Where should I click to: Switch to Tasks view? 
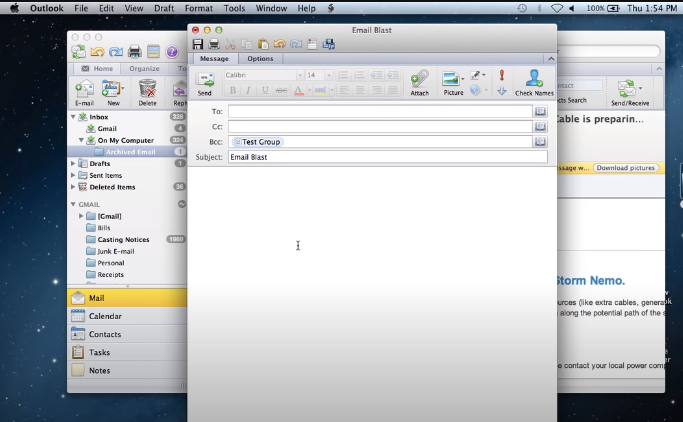click(x=127, y=352)
